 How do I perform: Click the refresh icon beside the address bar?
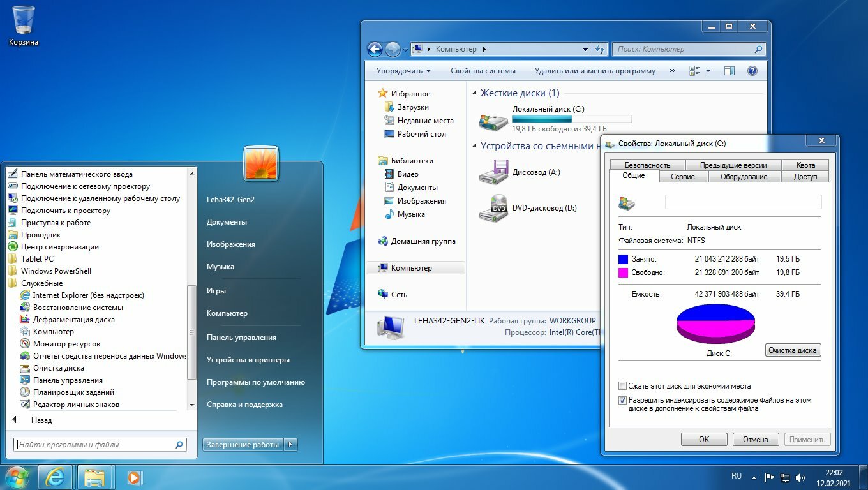coord(600,49)
